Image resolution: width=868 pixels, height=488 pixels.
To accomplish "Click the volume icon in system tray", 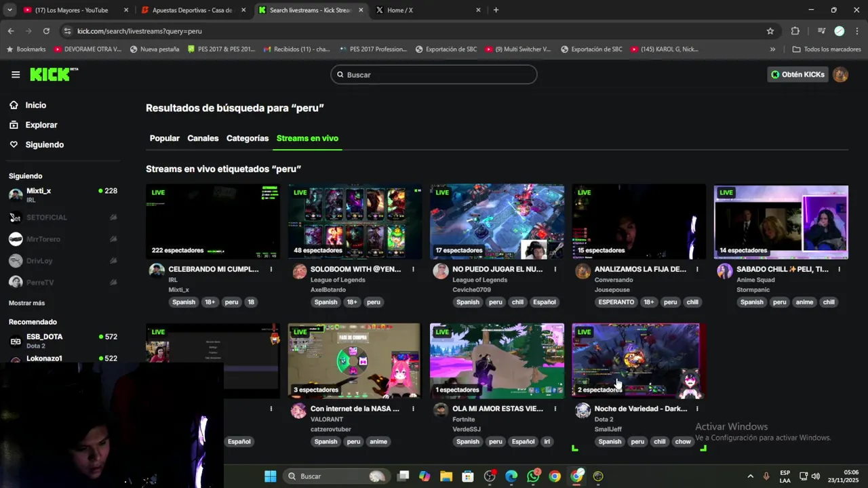I will coord(816,476).
